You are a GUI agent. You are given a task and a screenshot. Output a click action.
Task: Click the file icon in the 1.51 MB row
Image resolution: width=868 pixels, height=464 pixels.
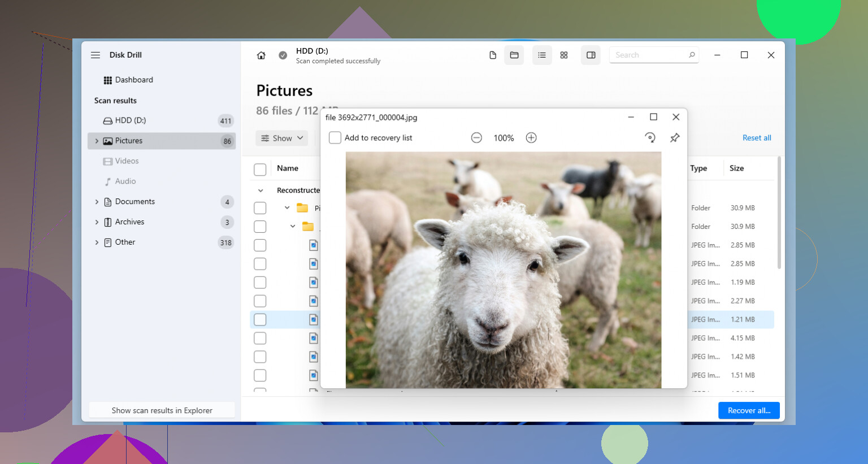[314, 376]
